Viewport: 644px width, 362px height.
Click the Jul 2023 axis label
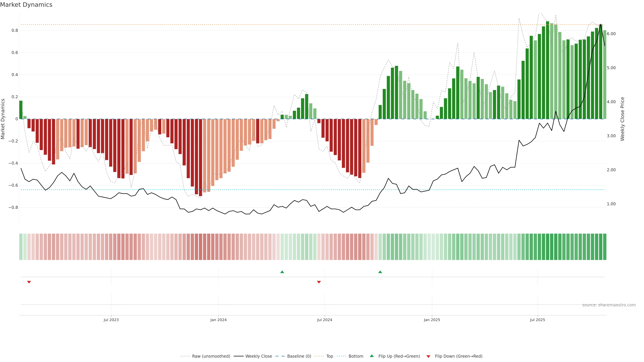coord(111,320)
